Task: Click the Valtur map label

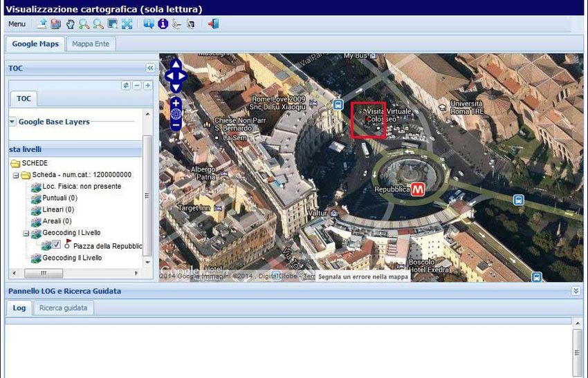Action: pos(318,213)
